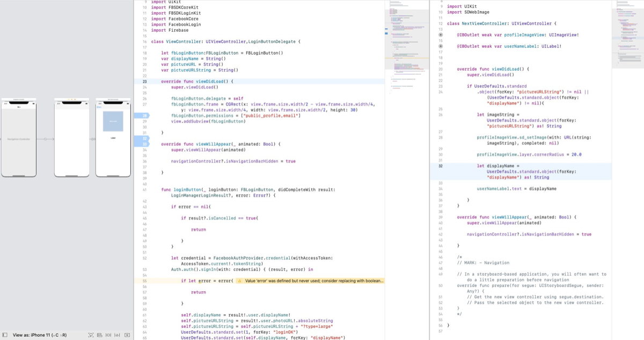Click the segue arrow from Navigation Controller
The height and width of the screenshot is (340, 644).
tap(45, 139)
